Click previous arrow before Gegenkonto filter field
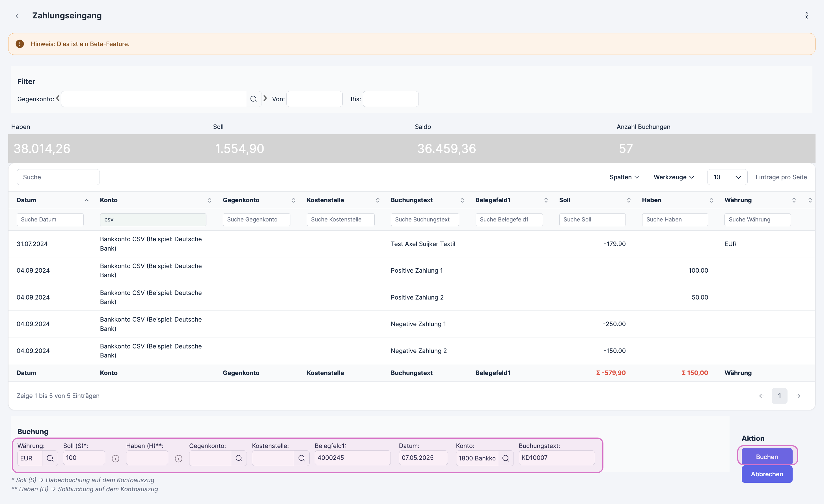This screenshot has width=824, height=504. coord(58,98)
